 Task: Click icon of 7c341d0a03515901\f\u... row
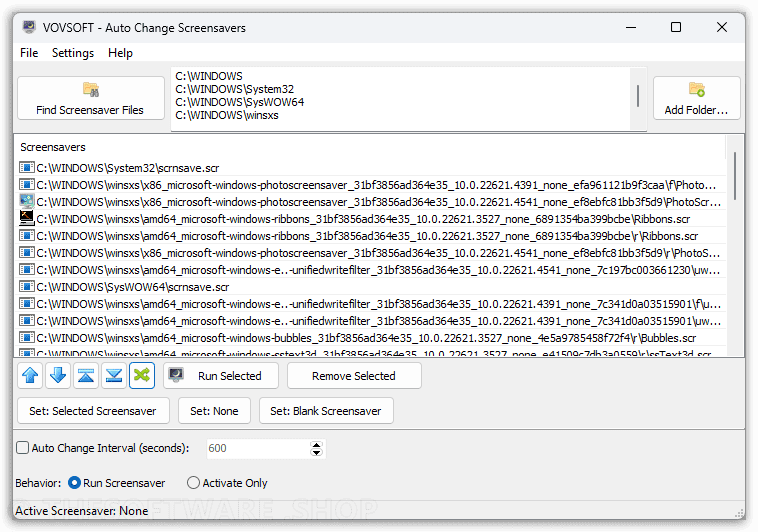[27, 303]
